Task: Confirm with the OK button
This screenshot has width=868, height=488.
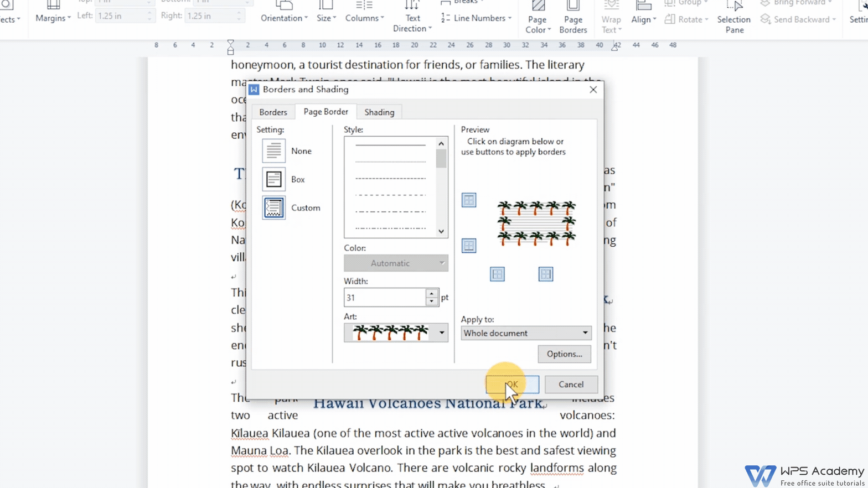Action: 512,384
